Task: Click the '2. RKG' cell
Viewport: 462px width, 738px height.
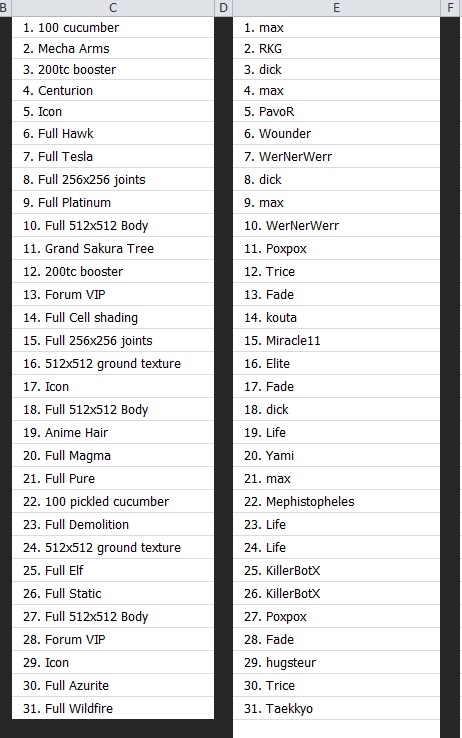Action: click(x=336, y=48)
